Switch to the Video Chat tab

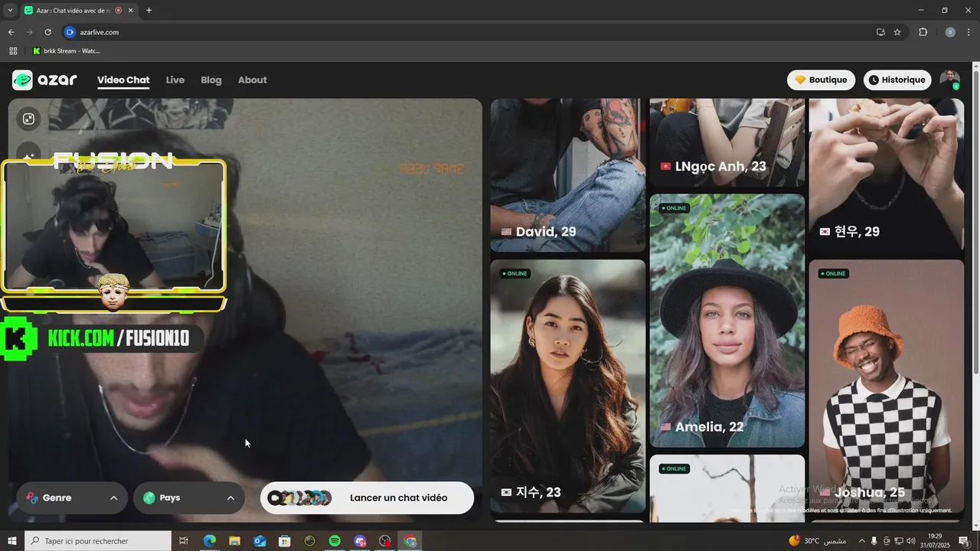[x=123, y=80]
